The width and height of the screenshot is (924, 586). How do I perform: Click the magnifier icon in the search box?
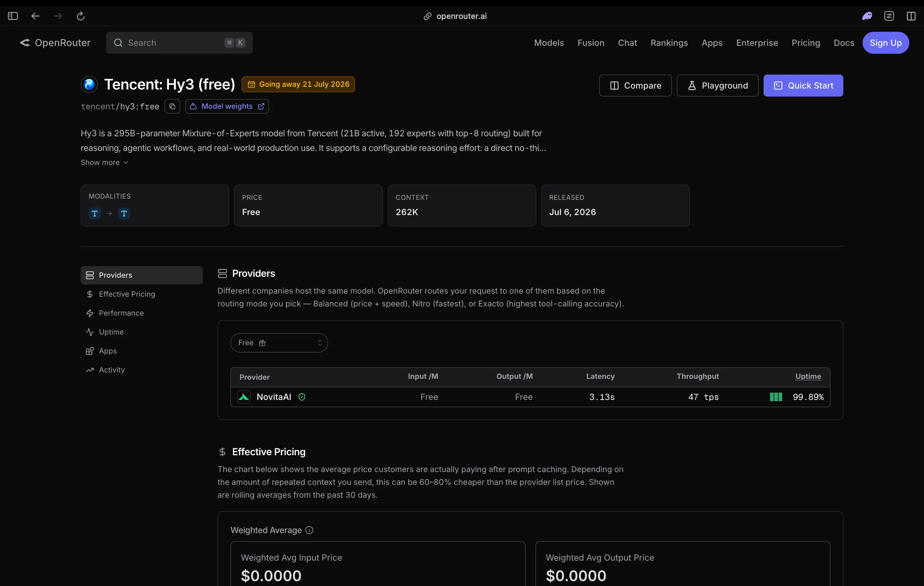(118, 42)
